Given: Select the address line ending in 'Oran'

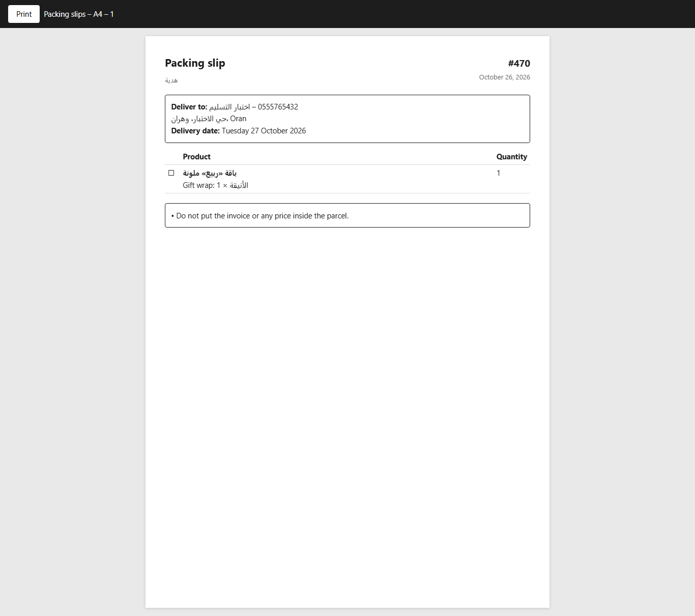Looking at the screenshot, I should (209, 119).
